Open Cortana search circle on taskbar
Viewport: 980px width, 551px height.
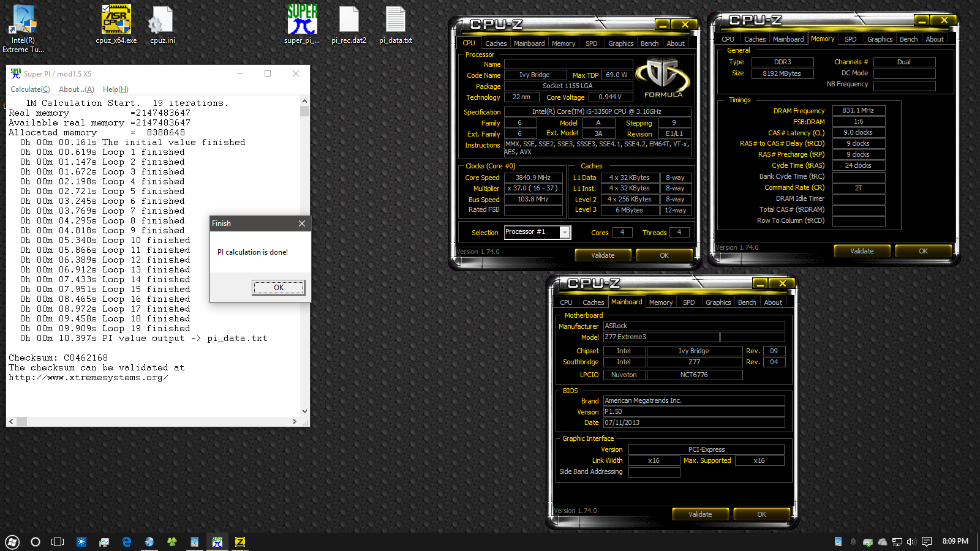[36, 542]
